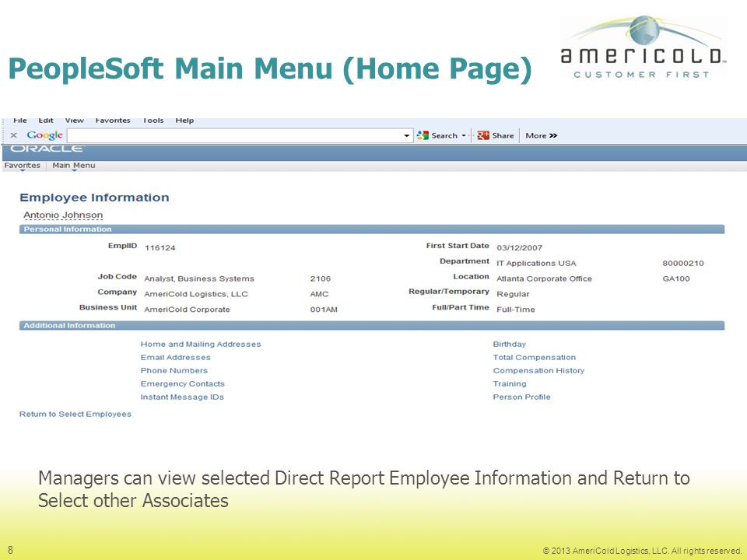Open the Google search box dropdown arrow
747x560 pixels.
tap(406, 135)
